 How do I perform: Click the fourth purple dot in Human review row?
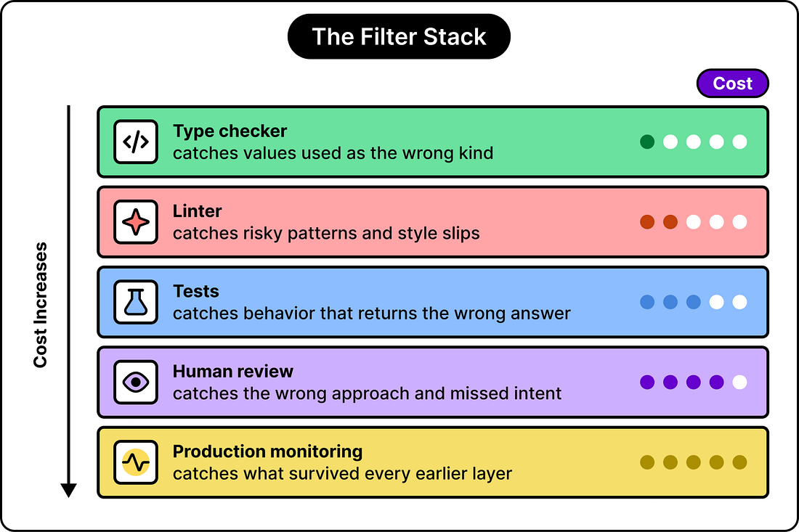(716, 382)
